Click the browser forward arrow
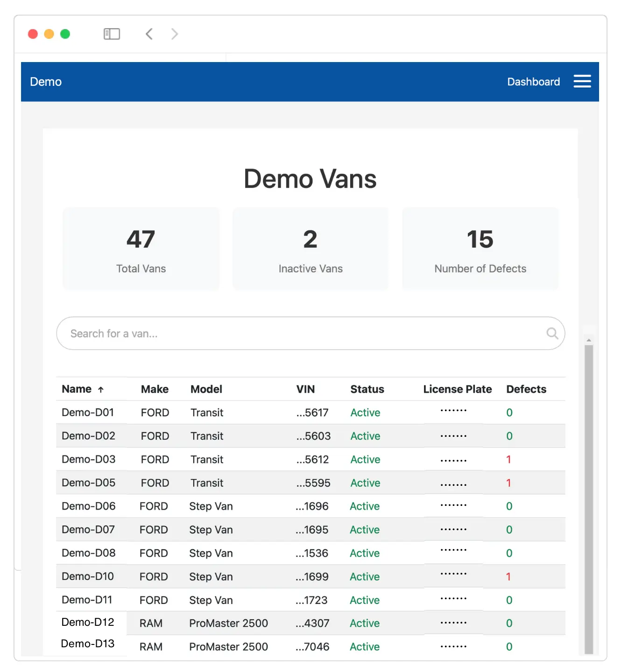The image size is (621, 672). 174,34
